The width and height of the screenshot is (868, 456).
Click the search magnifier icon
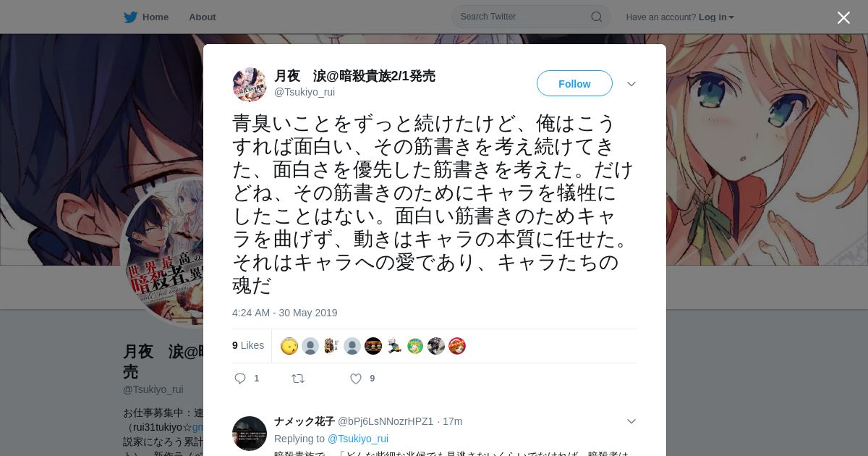pos(597,17)
